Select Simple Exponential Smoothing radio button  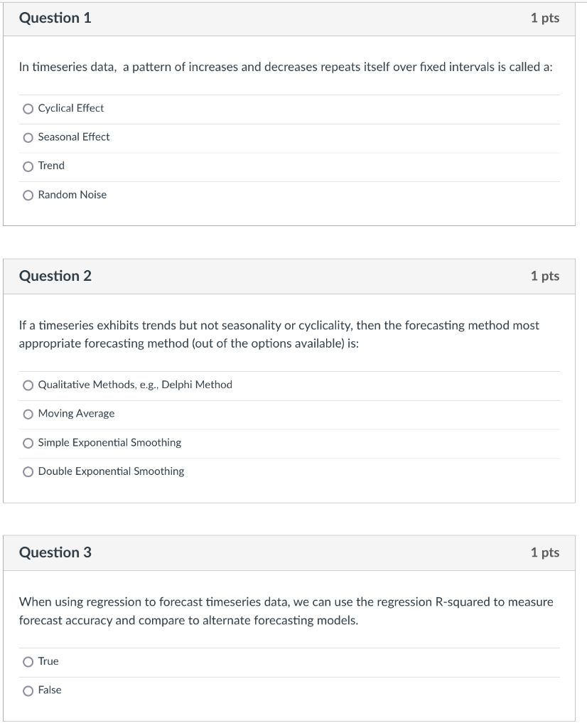pos(28,443)
